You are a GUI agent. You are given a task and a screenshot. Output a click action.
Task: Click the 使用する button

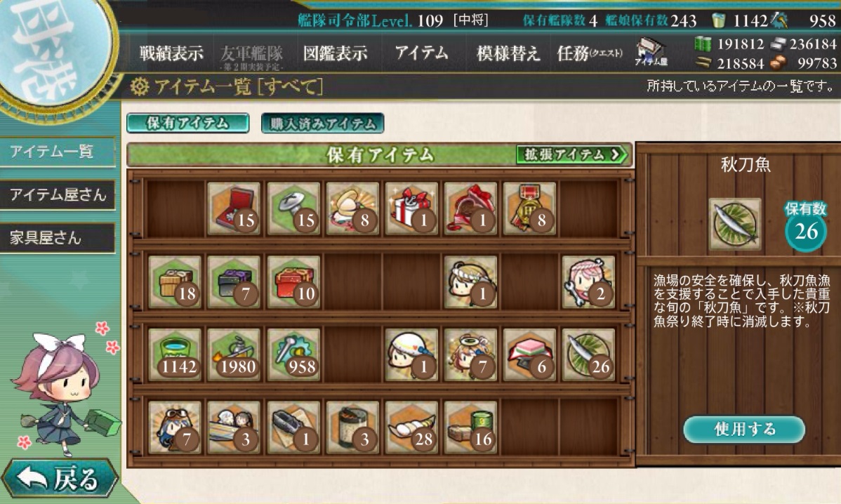744,429
